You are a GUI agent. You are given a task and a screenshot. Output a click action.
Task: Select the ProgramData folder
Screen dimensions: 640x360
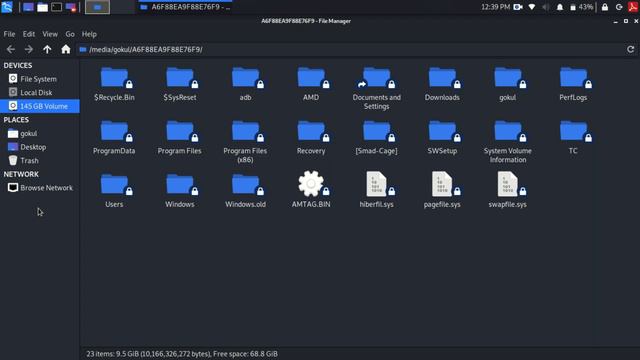tap(114, 138)
